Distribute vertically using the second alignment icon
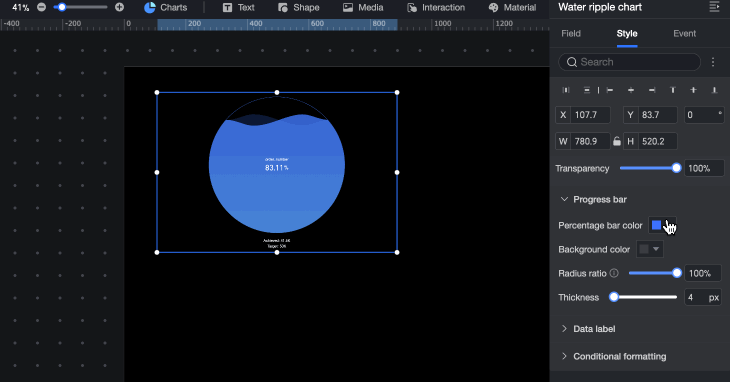This screenshot has width=730, height=382. tap(587, 90)
